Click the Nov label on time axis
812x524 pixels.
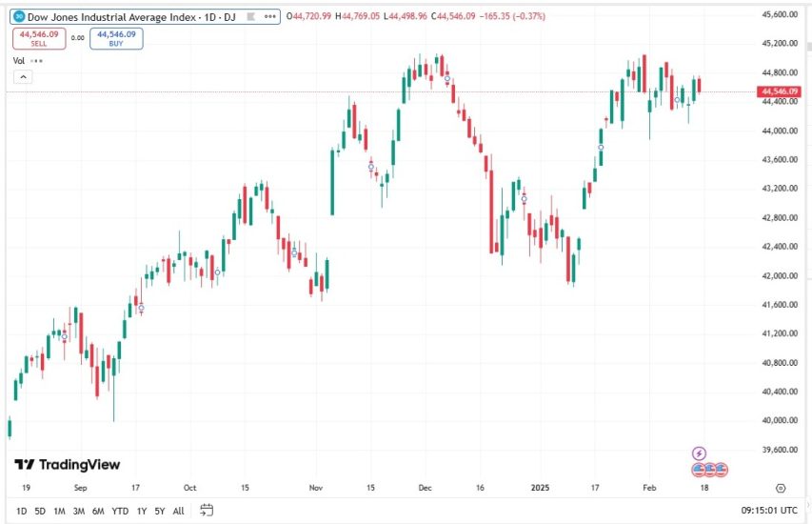click(315, 488)
